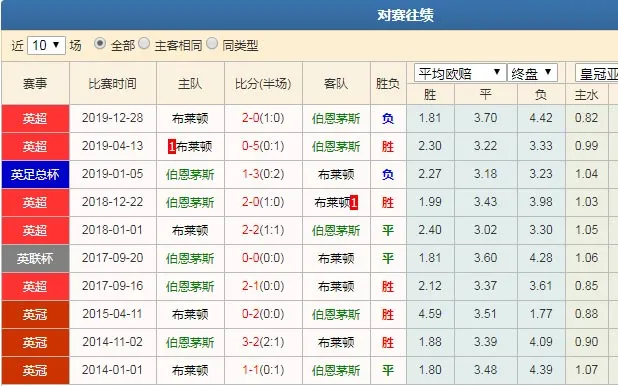Open the 终盘 dropdown
Screen dimensions: 618x386
click(x=532, y=73)
